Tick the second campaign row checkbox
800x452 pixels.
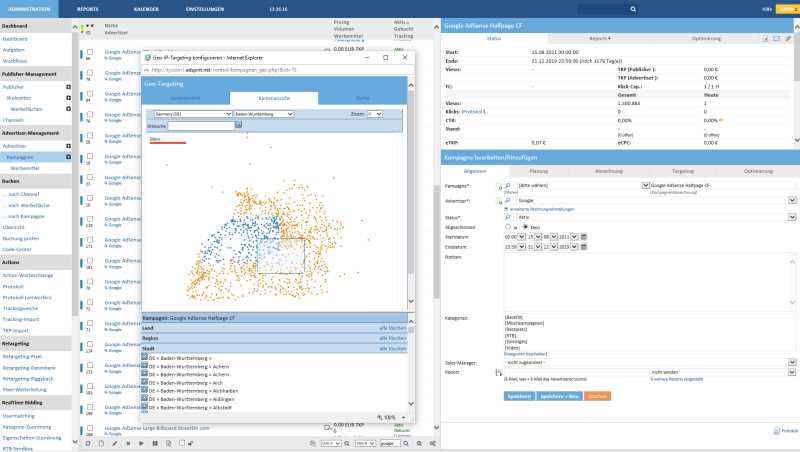coord(90,73)
